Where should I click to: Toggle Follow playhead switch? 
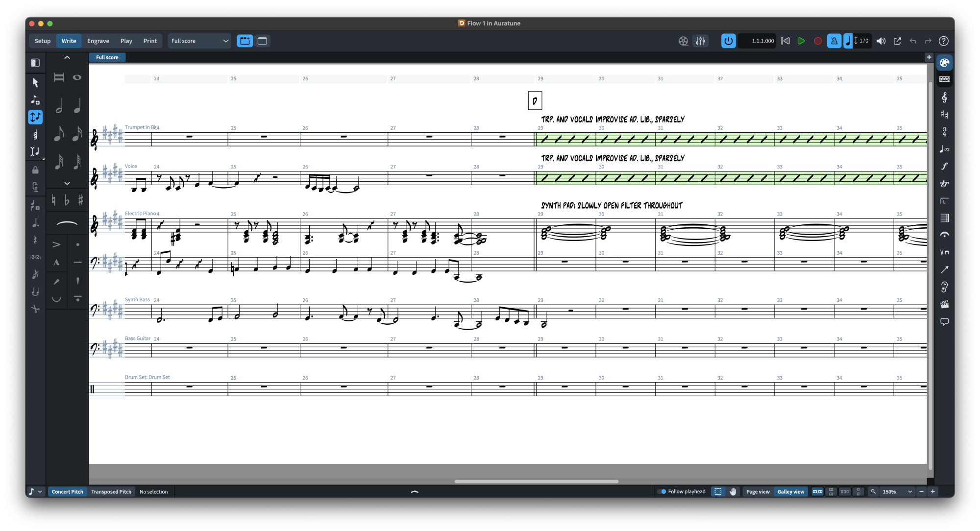tap(662, 491)
